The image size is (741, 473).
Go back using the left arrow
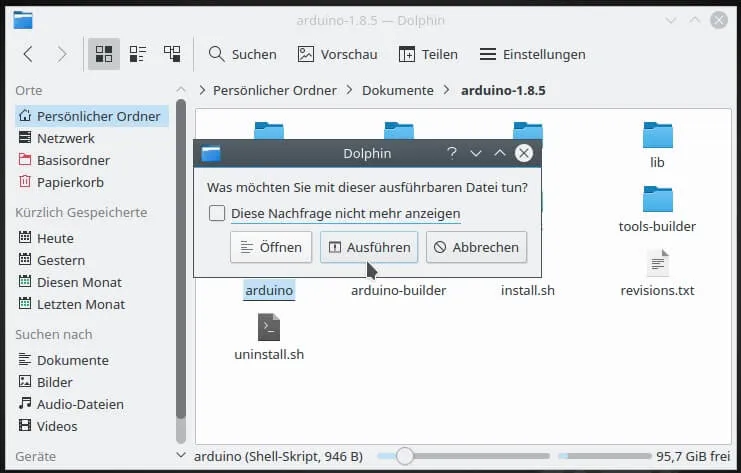(28, 54)
